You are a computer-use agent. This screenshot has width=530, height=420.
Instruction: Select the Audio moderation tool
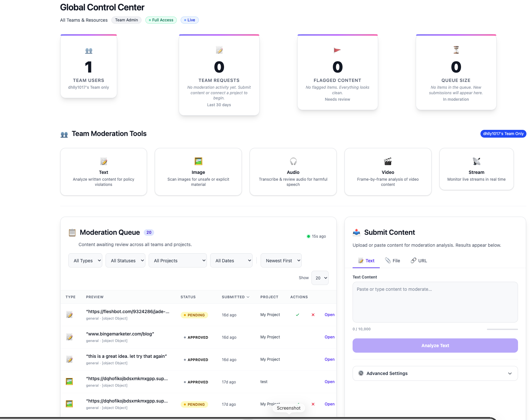293,172
